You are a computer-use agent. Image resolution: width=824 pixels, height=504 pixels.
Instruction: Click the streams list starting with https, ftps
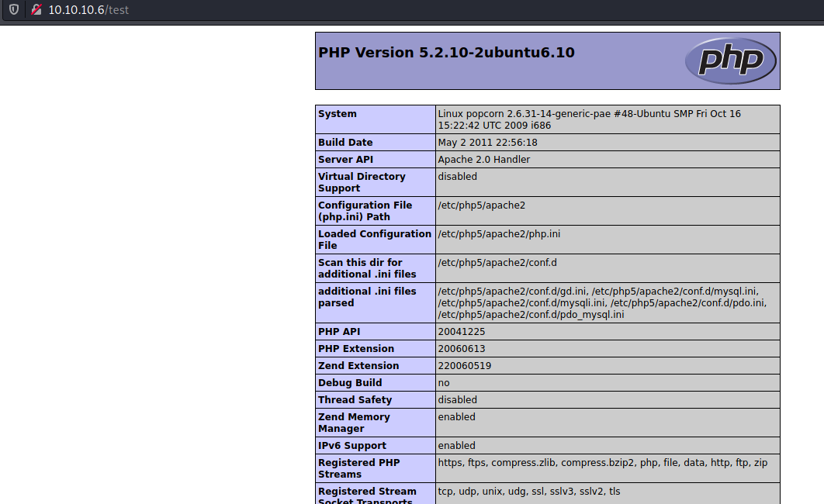tap(602, 463)
